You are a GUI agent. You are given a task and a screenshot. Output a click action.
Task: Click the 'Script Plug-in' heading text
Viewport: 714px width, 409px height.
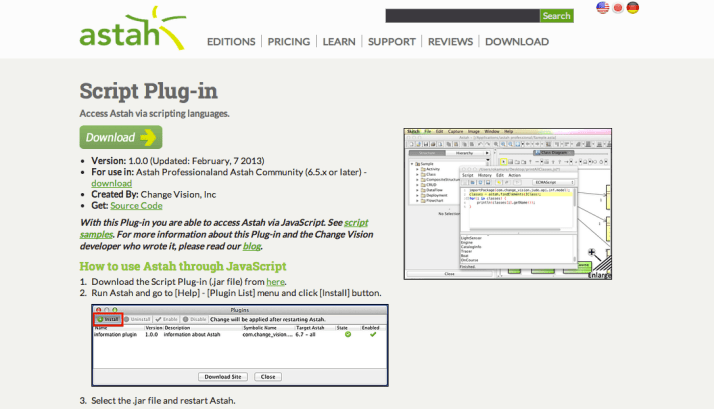pos(148,91)
